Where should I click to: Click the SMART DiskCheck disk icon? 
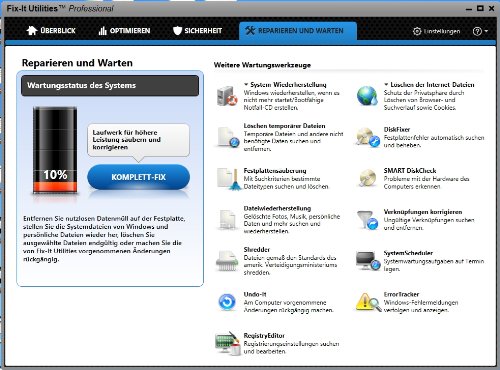(x=368, y=178)
